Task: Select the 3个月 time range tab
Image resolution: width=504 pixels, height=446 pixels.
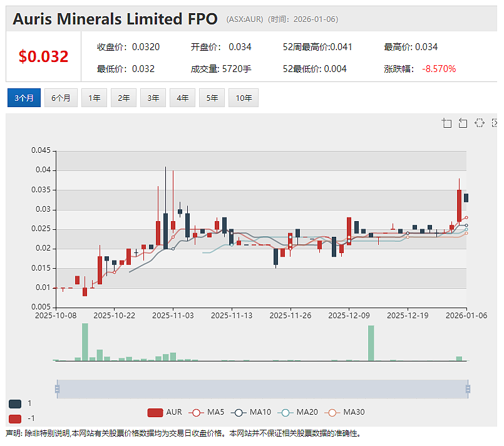Action: [24, 98]
